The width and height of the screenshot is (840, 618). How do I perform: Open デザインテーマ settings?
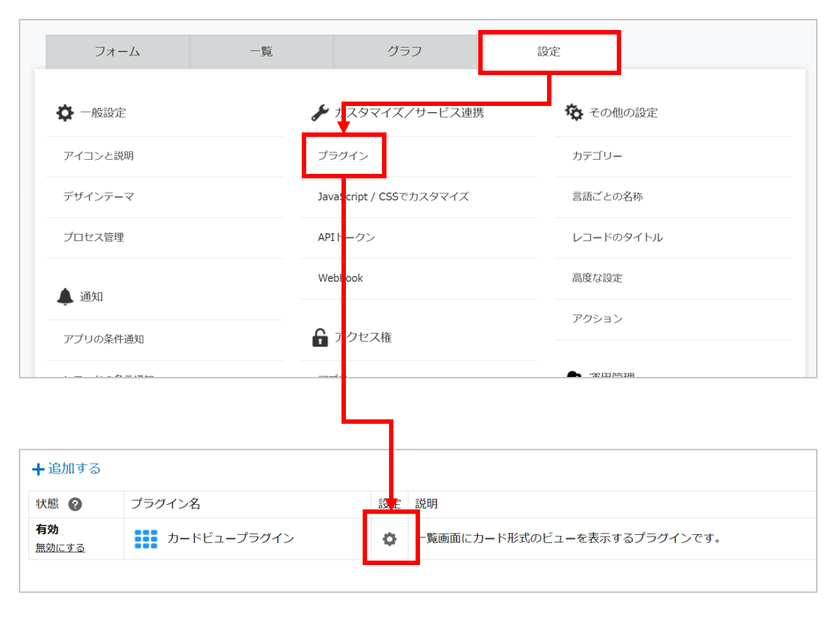[99, 197]
